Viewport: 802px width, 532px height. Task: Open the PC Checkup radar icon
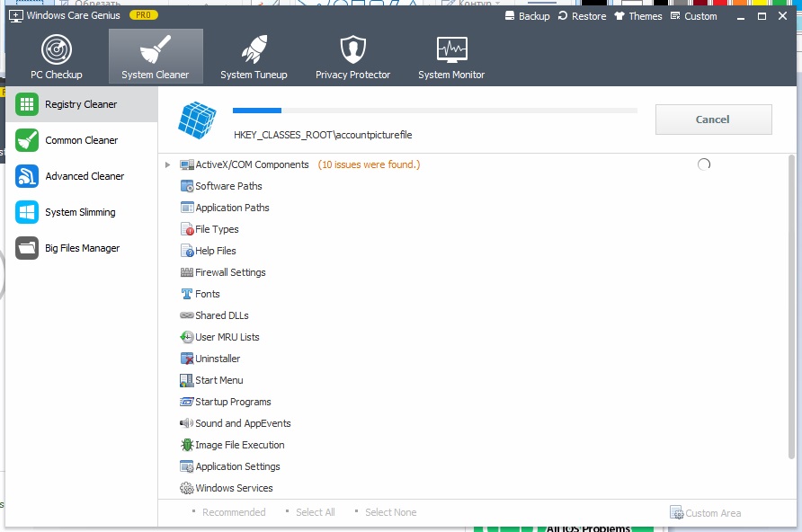(57, 49)
